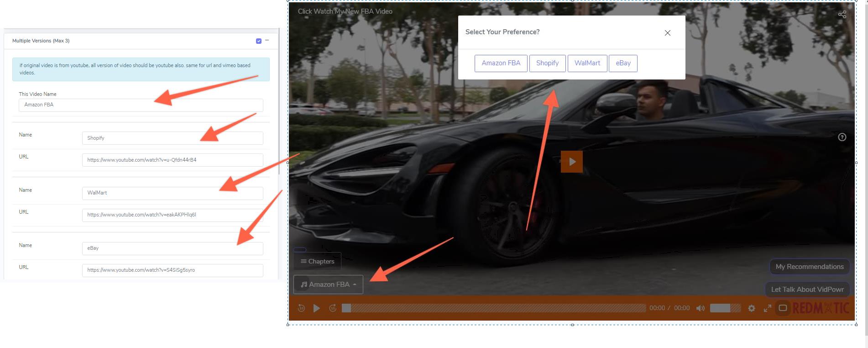Click the 'Multiple Versions (Max 3)' heading
Screen dimensions: 868x348
41,41
